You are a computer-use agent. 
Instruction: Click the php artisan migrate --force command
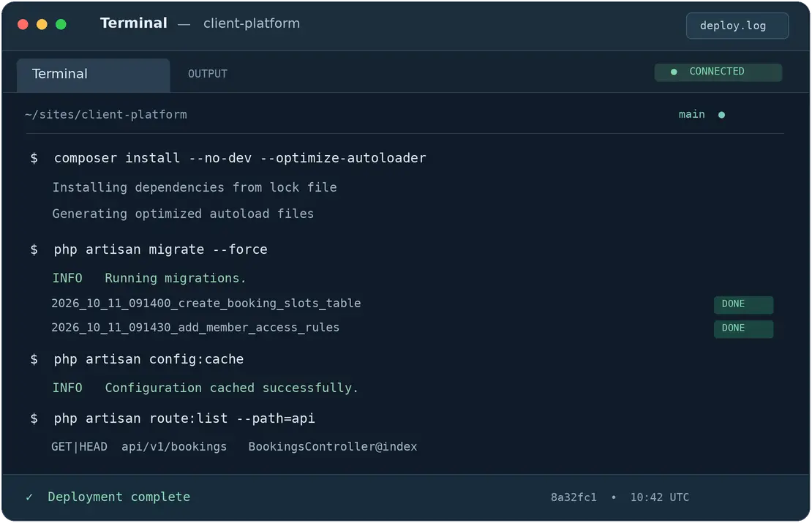160,249
